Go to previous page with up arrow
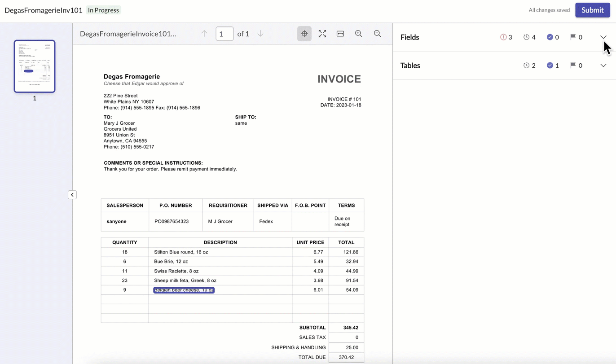The width and height of the screenshot is (616, 364). (x=204, y=34)
